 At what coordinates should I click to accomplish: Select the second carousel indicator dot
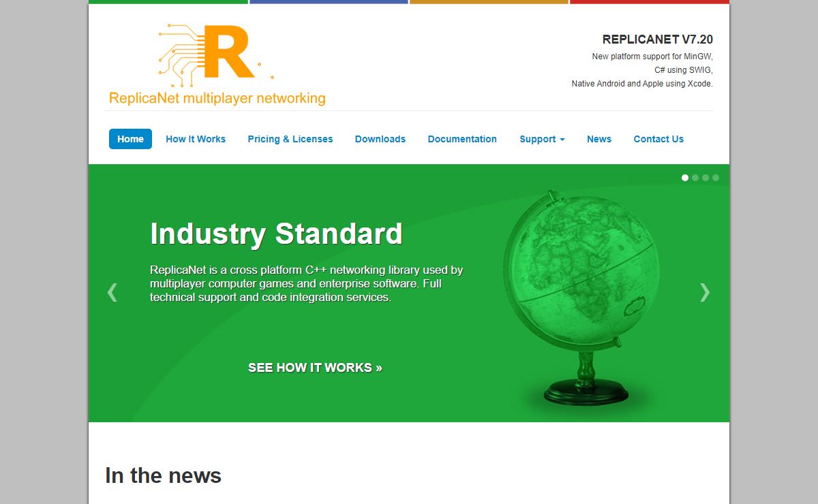click(695, 178)
